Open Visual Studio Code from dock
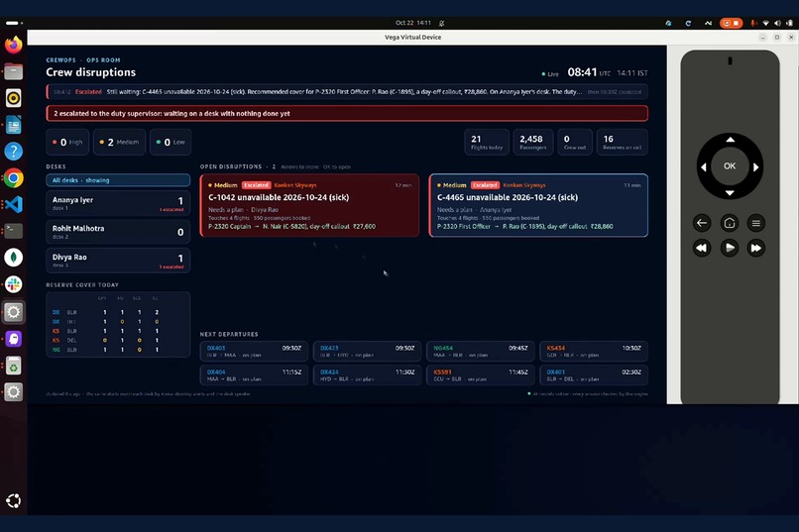The height and width of the screenshot is (532, 799). [x=13, y=205]
